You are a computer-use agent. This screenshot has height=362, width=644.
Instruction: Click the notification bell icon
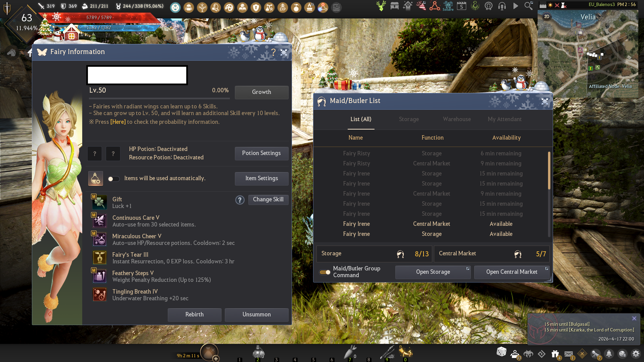click(x=609, y=354)
